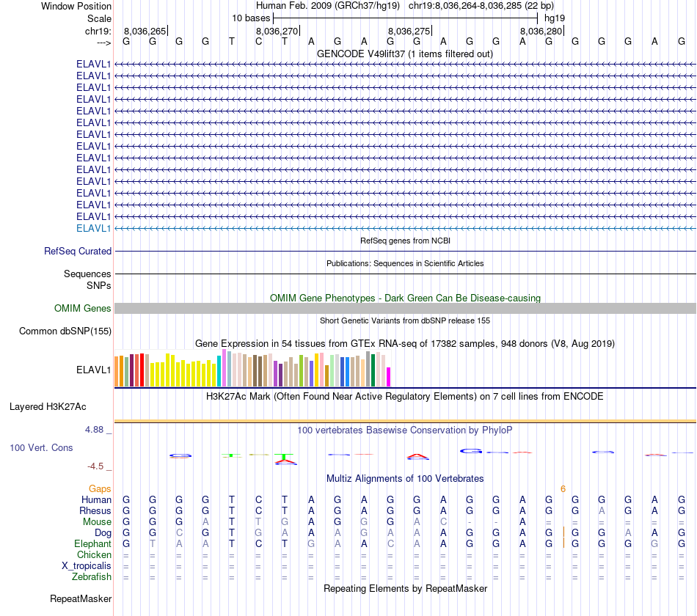The image size is (697, 616).
Task: Open Publications: Sequences in Scientific Articles title
Action: pos(405,263)
